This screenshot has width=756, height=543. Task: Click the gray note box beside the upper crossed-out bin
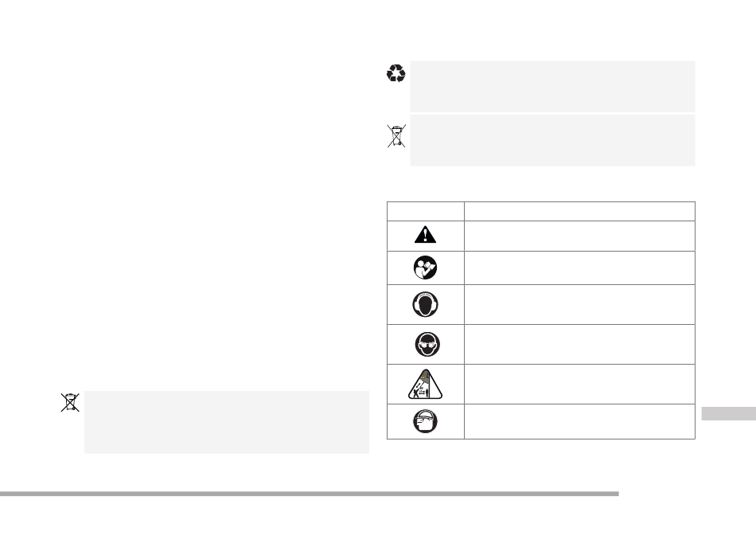[x=552, y=140]
